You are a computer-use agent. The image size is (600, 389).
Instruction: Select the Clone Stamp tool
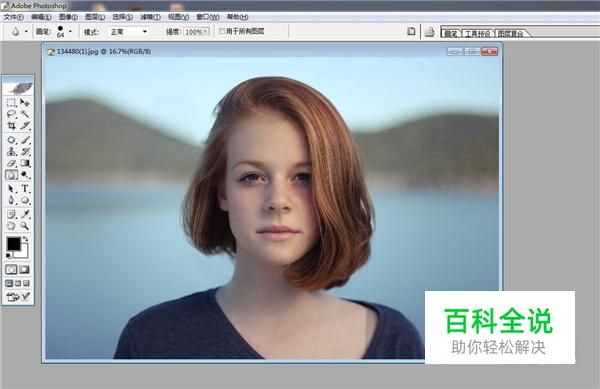(11, 151)
